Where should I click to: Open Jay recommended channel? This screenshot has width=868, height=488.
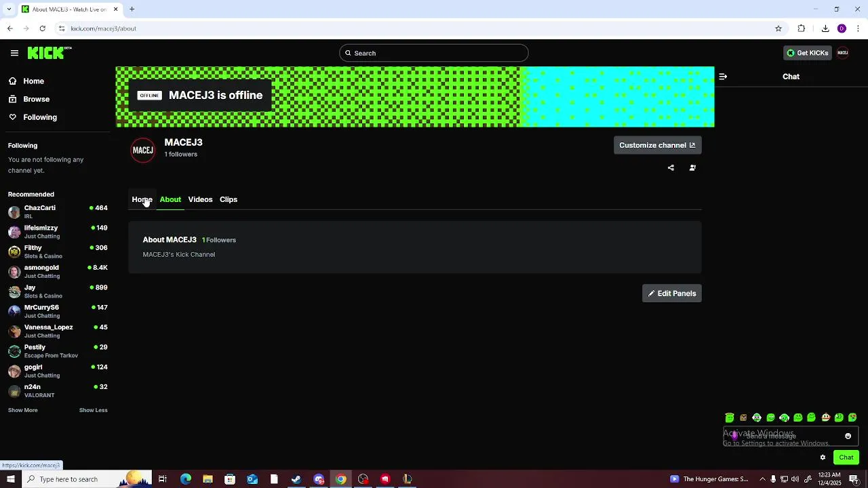pos(58,291)
